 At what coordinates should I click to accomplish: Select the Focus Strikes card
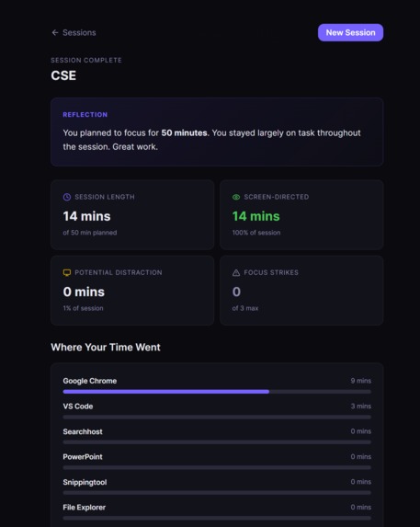coord(301,291)
